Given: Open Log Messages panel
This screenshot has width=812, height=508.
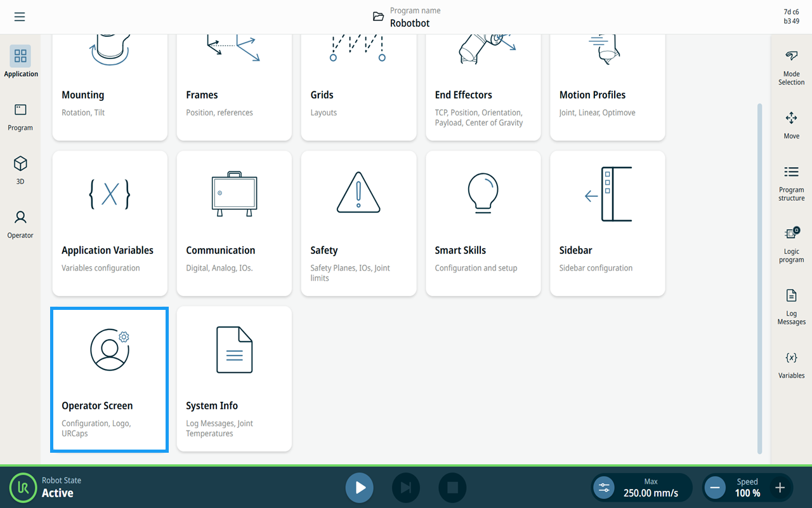Looking at the screenshot, I should tap(791, 307).
